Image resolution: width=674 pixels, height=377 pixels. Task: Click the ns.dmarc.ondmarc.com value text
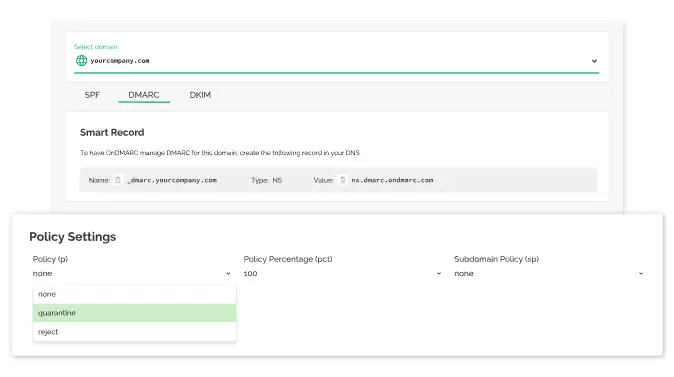(392, 180)
